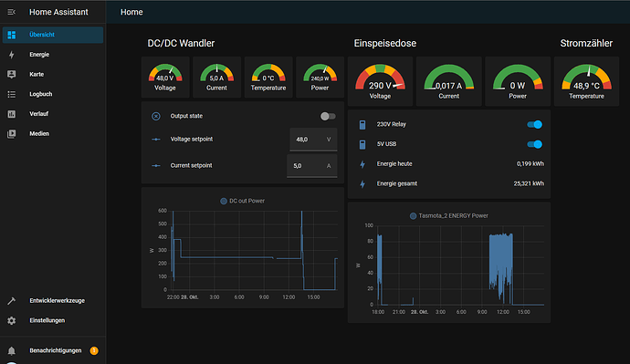Toggle Tasmota_2 ENERGY Power legend series
This screenshot has height=364, width=630.
click(449, 216)
